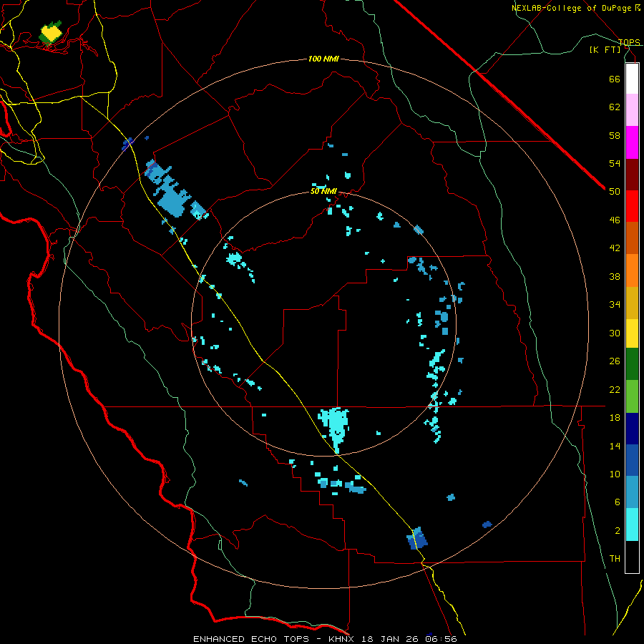Click the dark blue echo on the yellow highway
This screenshot has width=644, height=644.
click(x=417, y=538)
